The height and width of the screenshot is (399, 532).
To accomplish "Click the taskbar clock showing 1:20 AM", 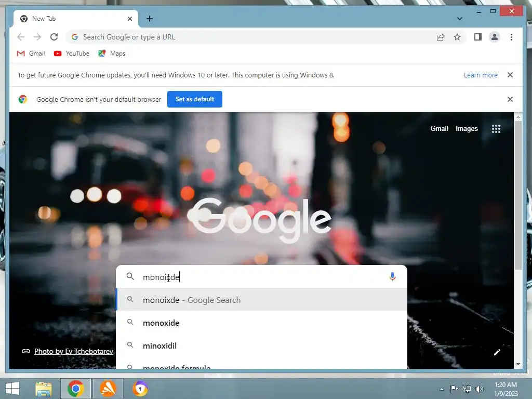I will [506, 389].
